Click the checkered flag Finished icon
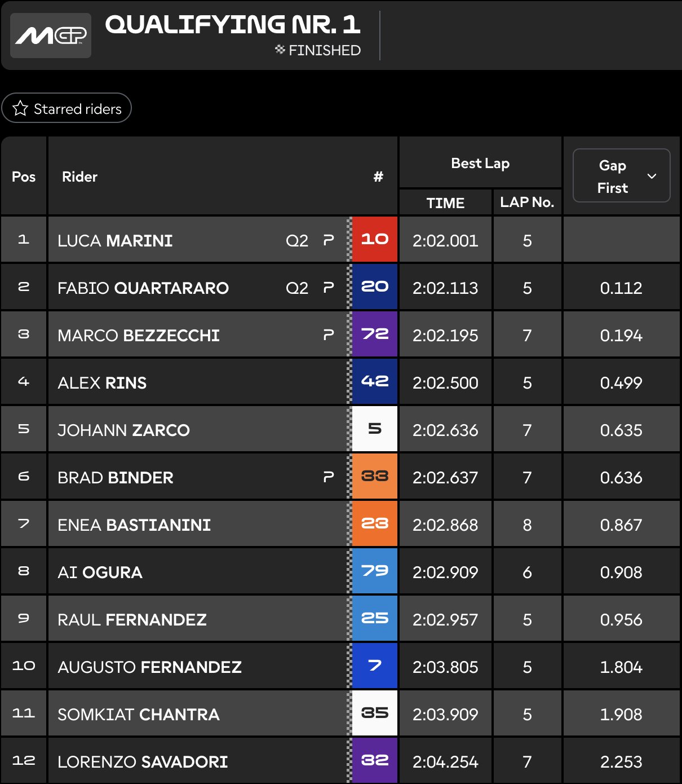682x784 pixels. click(x=280, y=50)
